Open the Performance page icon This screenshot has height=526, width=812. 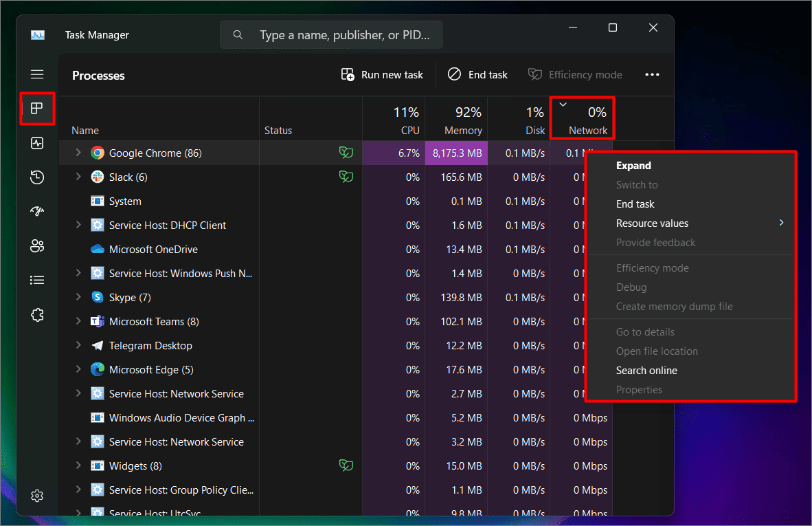click(x=37, y=143)
